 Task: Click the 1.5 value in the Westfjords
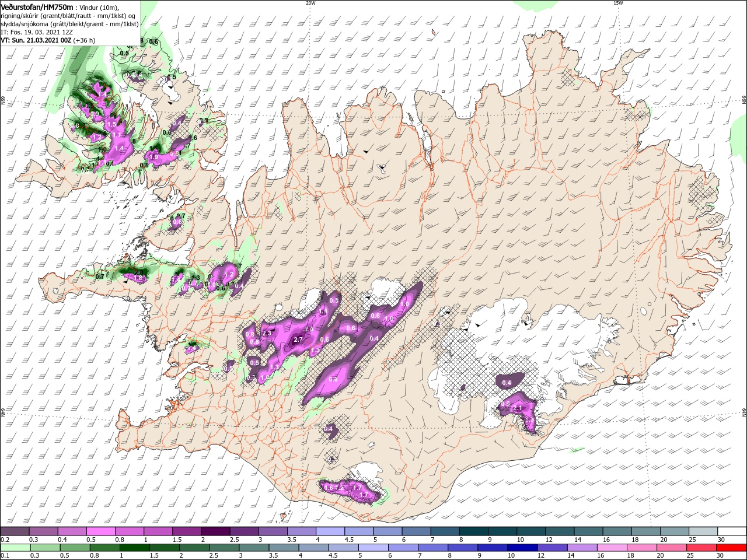pos(112,125)
